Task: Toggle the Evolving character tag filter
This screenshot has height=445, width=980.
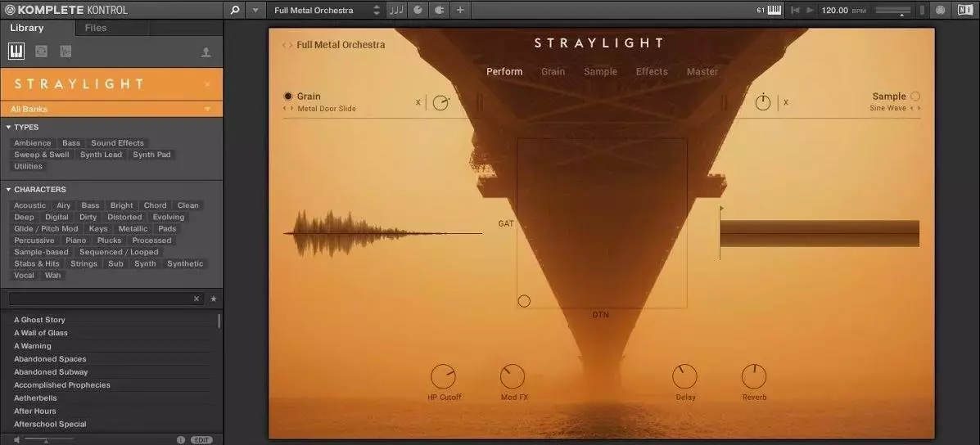Action: [169, 218]
